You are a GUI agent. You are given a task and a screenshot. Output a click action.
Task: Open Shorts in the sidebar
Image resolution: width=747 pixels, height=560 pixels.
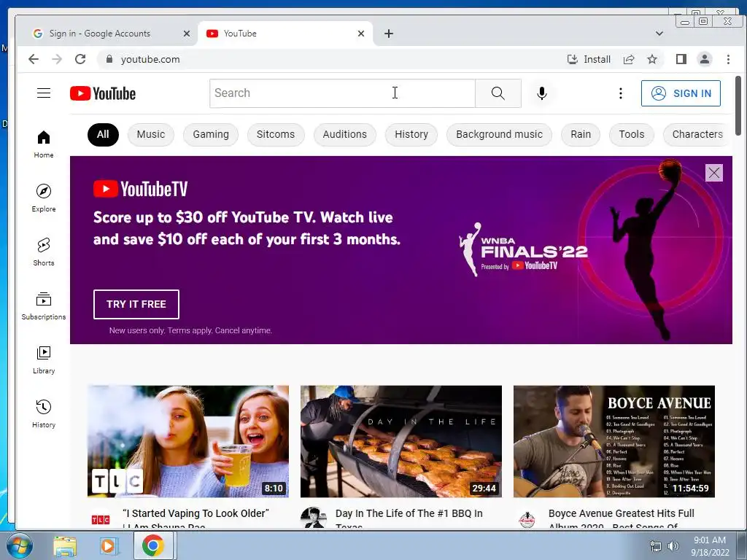pyautogui.click(x=44, y=252)
